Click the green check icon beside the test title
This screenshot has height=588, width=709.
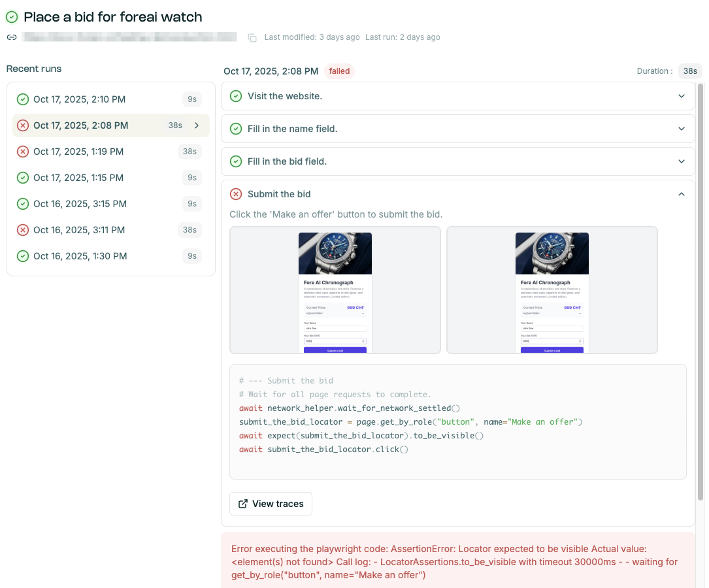[x=12, y=18]
